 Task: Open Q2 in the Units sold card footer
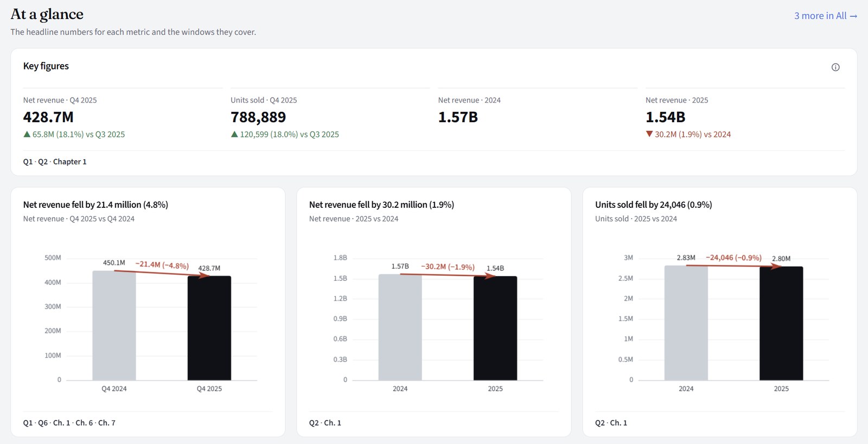click(x=600, y=423)
